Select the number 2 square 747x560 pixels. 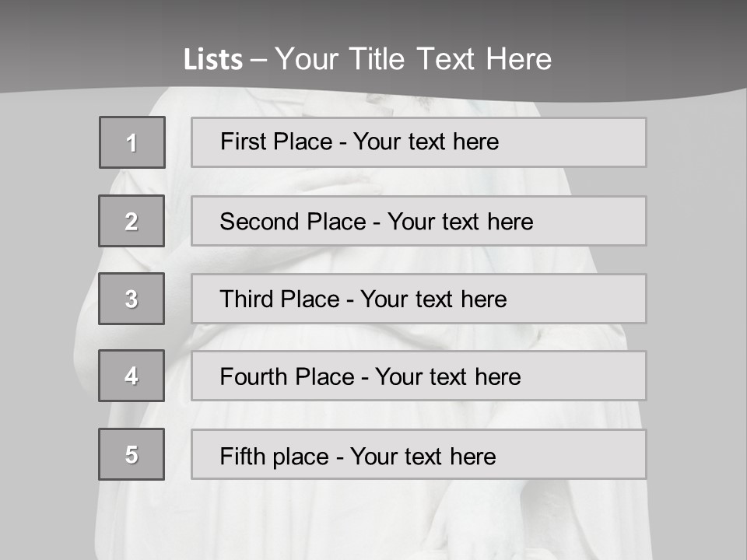coord(132,221)
